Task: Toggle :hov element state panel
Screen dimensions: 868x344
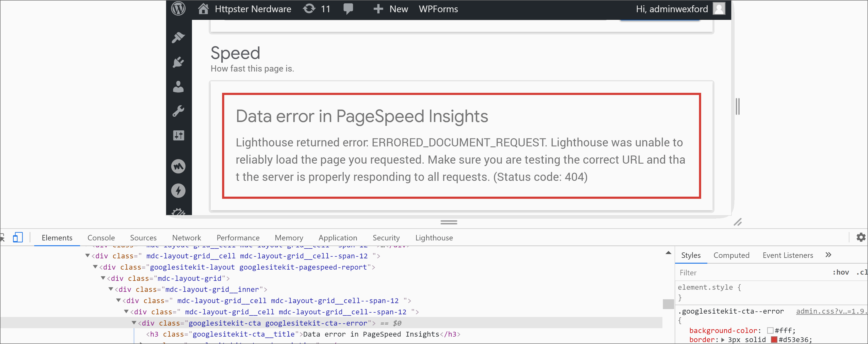Action: tap(841, 272)
